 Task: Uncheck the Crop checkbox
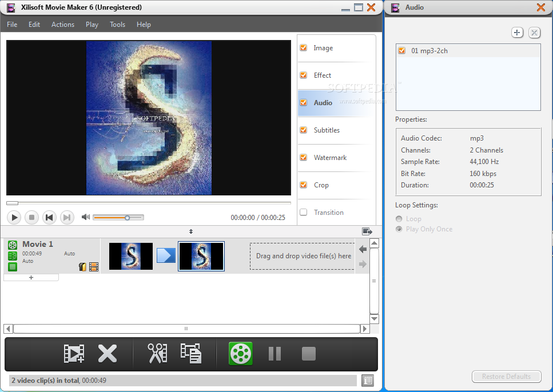click(x=303, y=185)
